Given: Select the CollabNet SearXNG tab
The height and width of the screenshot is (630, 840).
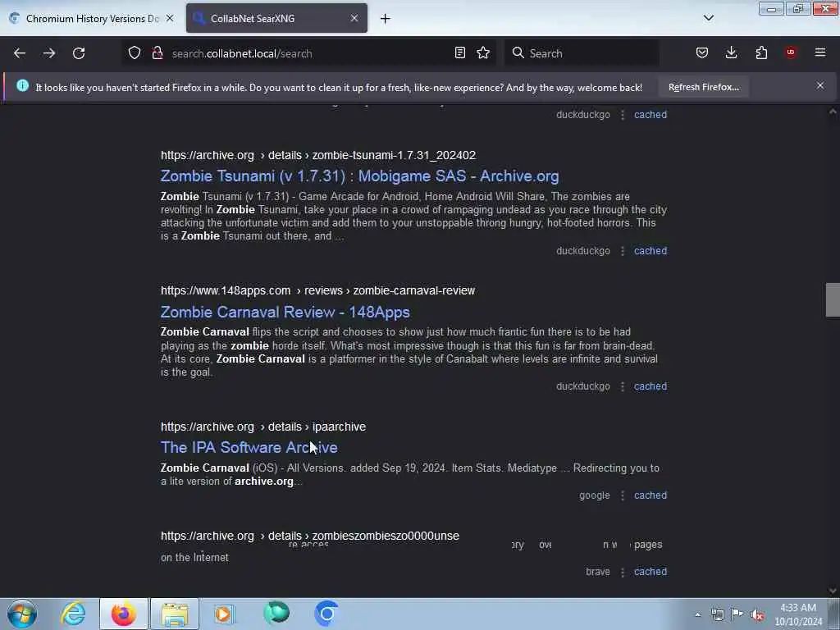Looking at the screenshot, I should (276, 18).
